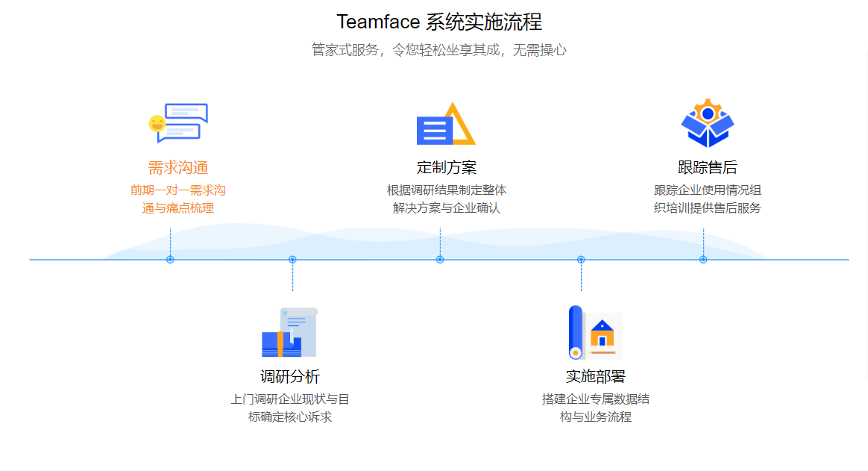
Task: Toggle the first timeline node dot
Action: [170, 259]
